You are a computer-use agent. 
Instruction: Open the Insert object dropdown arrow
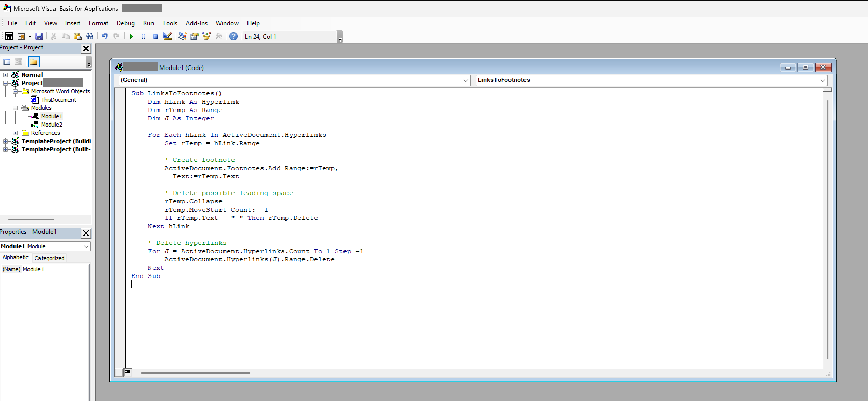(x=30, y=36)
